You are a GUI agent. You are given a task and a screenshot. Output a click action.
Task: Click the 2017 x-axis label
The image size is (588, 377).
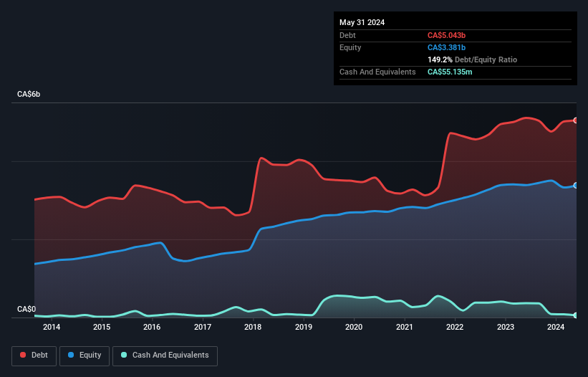pyautogui.click(x=203, y=327)
